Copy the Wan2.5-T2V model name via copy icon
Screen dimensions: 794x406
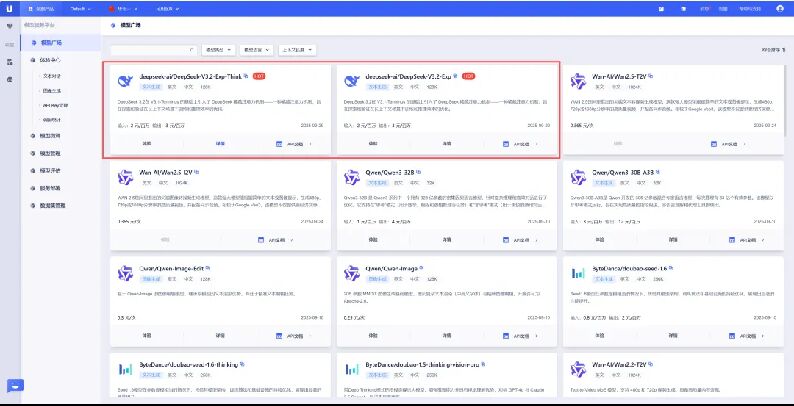(x=651, y=76)
